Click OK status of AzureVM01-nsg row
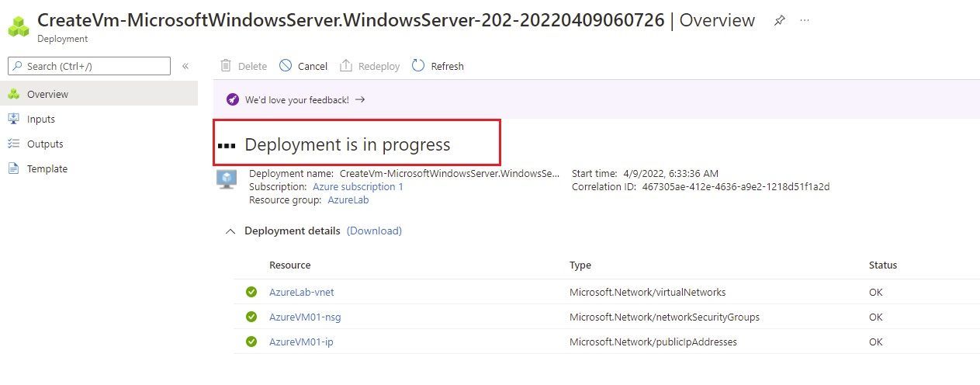 point(876,317)
